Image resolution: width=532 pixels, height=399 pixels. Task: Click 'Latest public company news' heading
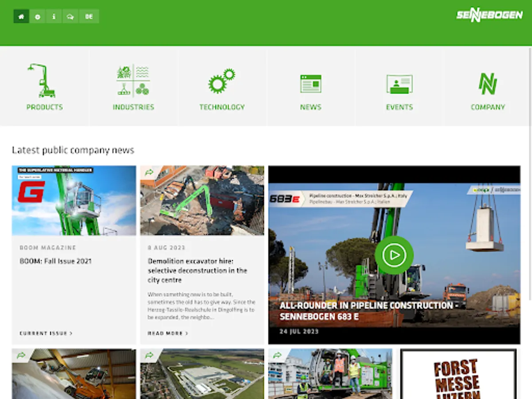pyautogui.click(x=73, y=150)
